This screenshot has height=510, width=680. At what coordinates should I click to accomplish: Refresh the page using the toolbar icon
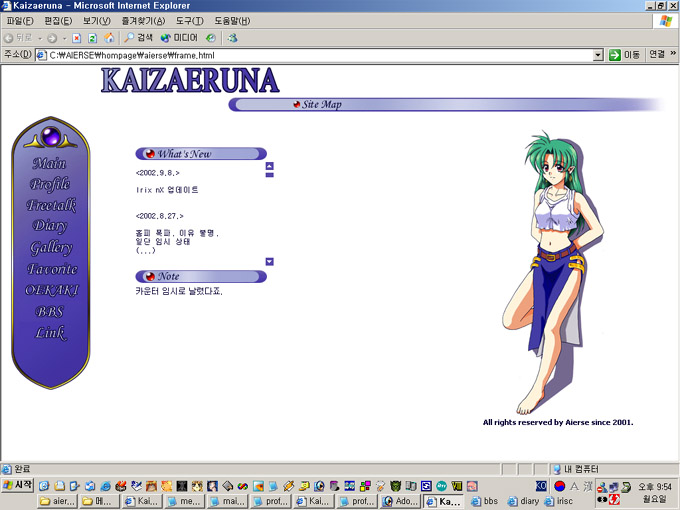(92, 38)
